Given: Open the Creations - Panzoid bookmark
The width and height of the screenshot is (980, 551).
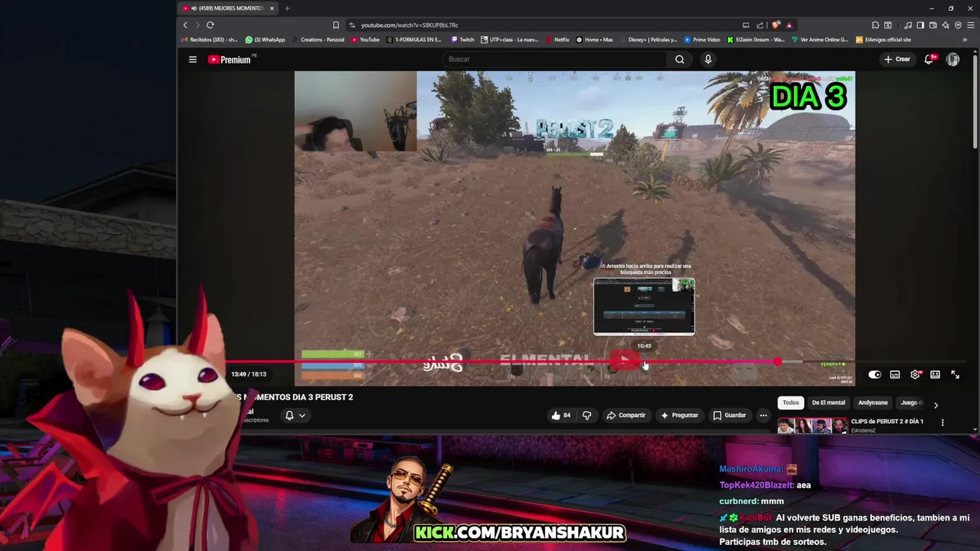Looking at the screenshot, I should (318, 40).
